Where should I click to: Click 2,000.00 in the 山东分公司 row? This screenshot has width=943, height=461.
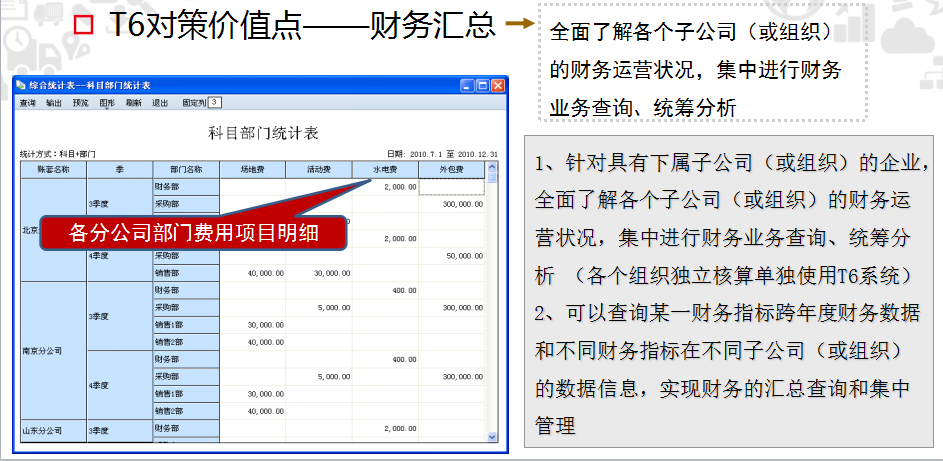point(400,429)
